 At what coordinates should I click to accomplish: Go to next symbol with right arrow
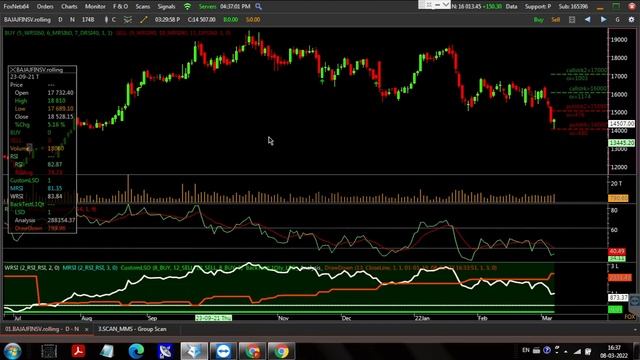(x=603, y=20)
